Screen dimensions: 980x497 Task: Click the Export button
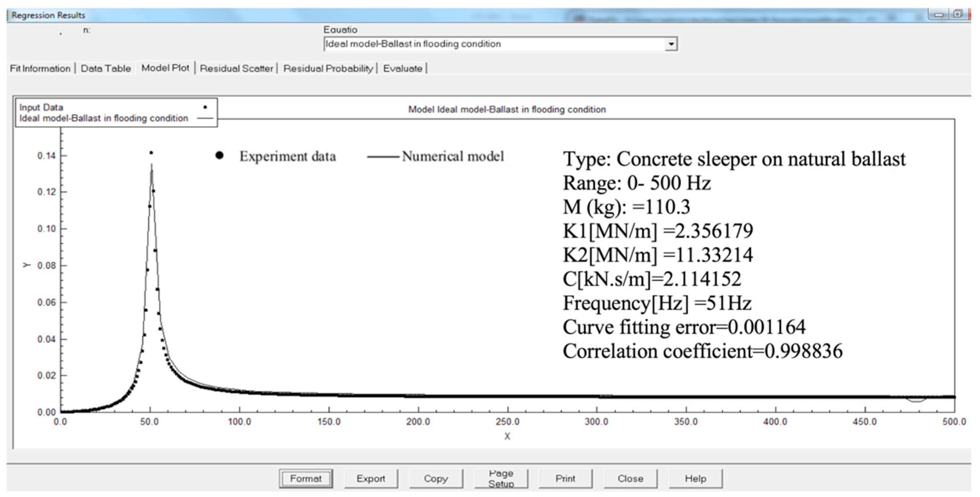370,478
